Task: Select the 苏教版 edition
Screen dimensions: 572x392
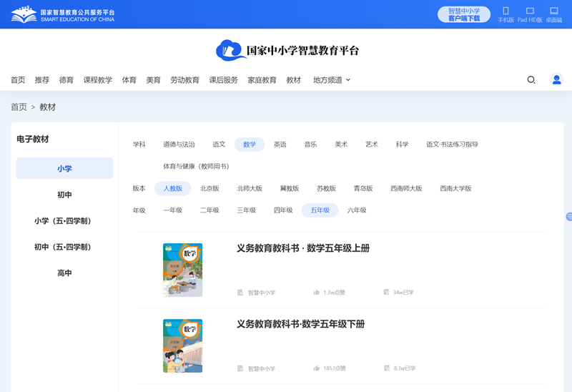Action: 326,188
